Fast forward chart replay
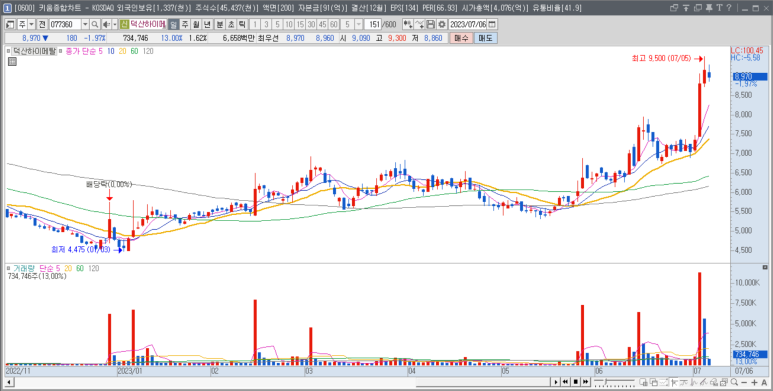 tap(585, 382)
